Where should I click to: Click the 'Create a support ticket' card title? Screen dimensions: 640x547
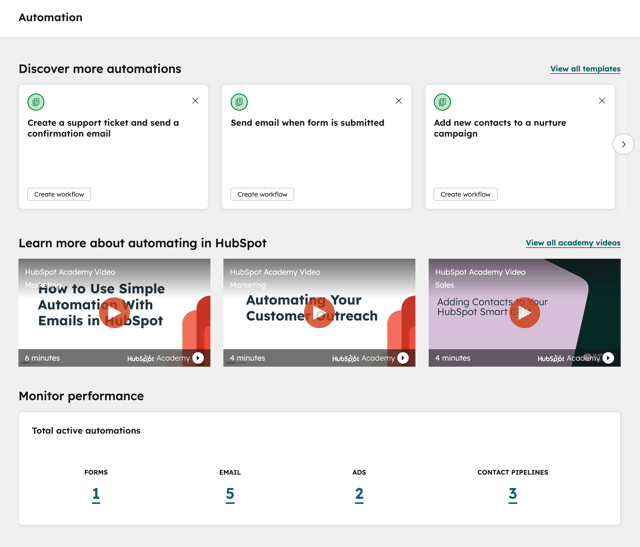(x=103, y=128)
